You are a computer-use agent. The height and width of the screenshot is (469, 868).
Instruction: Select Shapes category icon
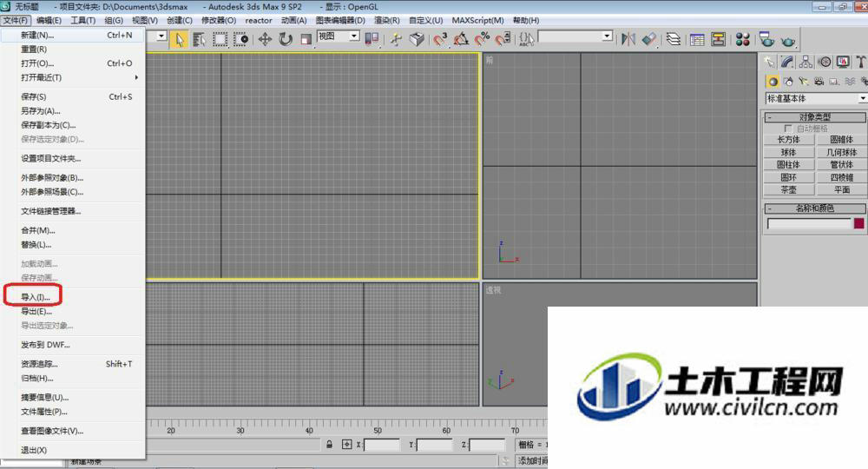[788, 82]
